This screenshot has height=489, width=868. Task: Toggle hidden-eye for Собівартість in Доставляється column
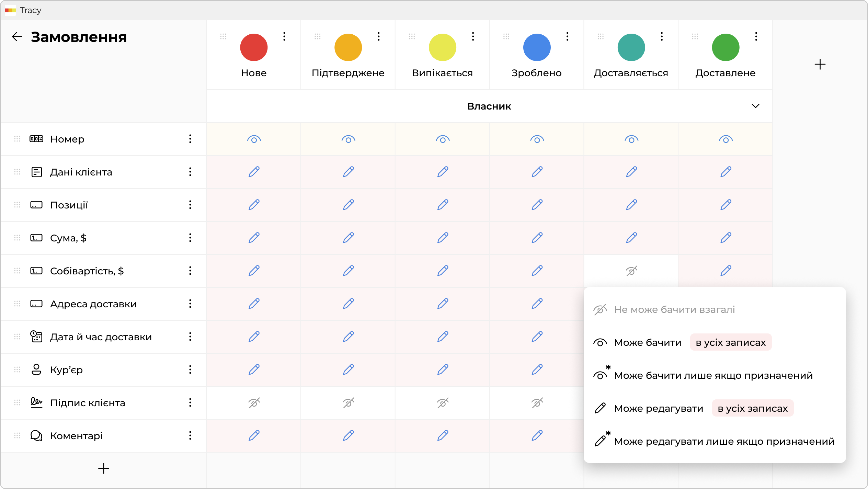[x=631, y=271]
